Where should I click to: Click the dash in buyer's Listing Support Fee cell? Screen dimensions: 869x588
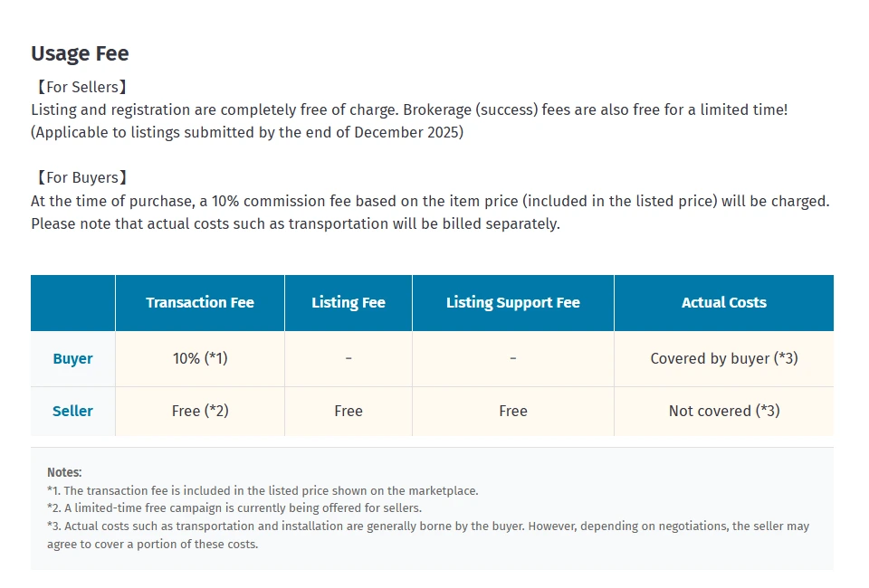click(x=512, y=359)
